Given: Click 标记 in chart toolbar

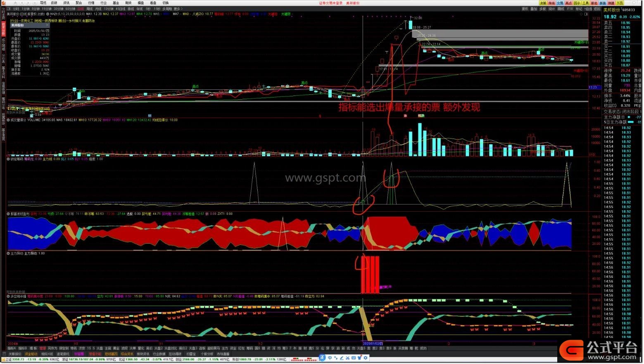Looking at the screenshot, I should 579,9.
